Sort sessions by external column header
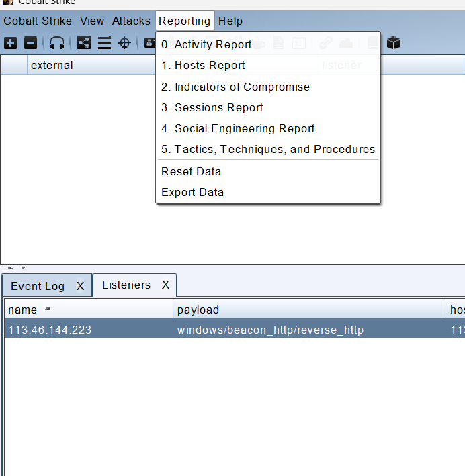This screenshot has height=476, width=465. pyautogui.click(x=91, y=65)
